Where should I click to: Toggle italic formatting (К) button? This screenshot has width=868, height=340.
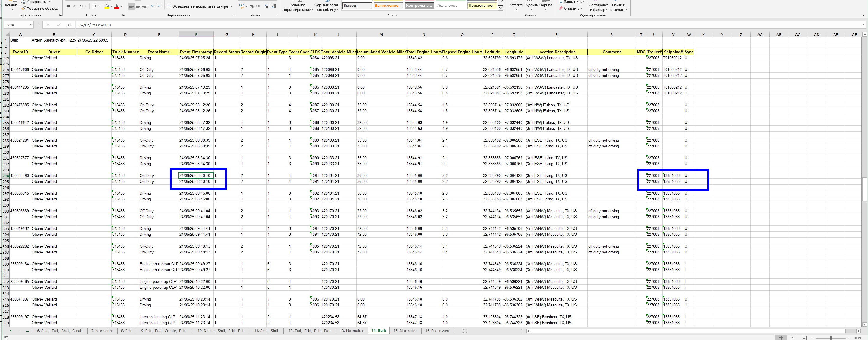coord(75,6)
